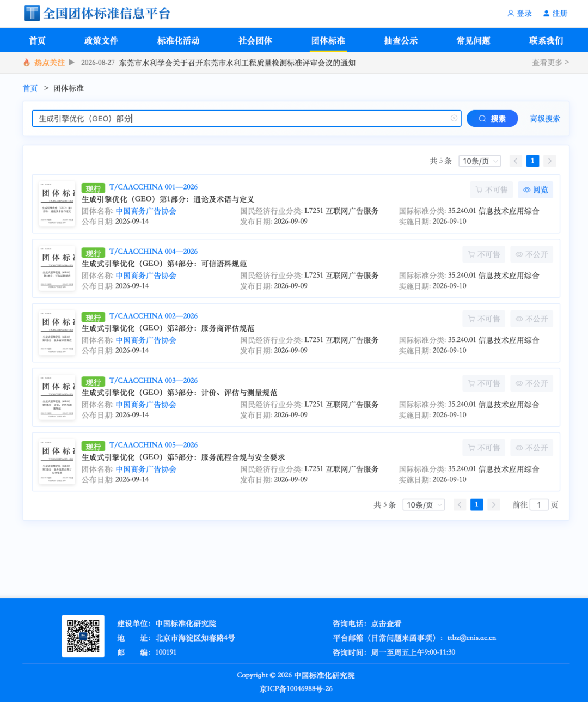Image resolution: width=588 pixels, height=702 pixels.
Task: Open the 常见问题 menu item
Action: 474,41
